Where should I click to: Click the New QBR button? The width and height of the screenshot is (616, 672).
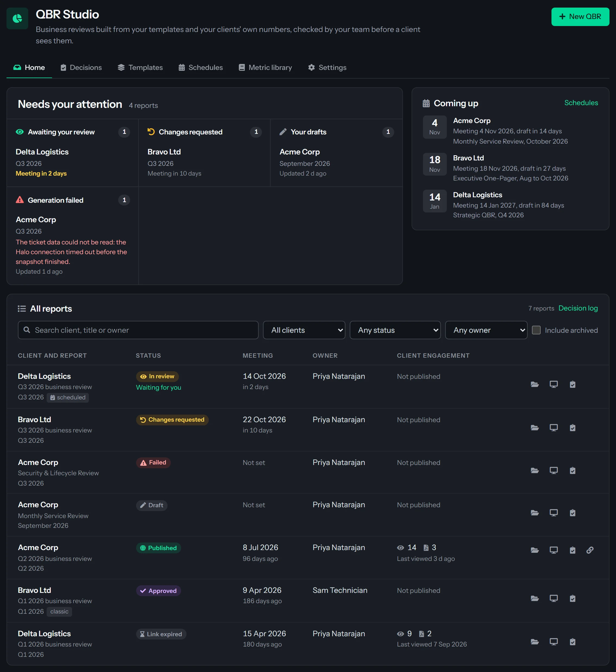(x=580, y=17)
